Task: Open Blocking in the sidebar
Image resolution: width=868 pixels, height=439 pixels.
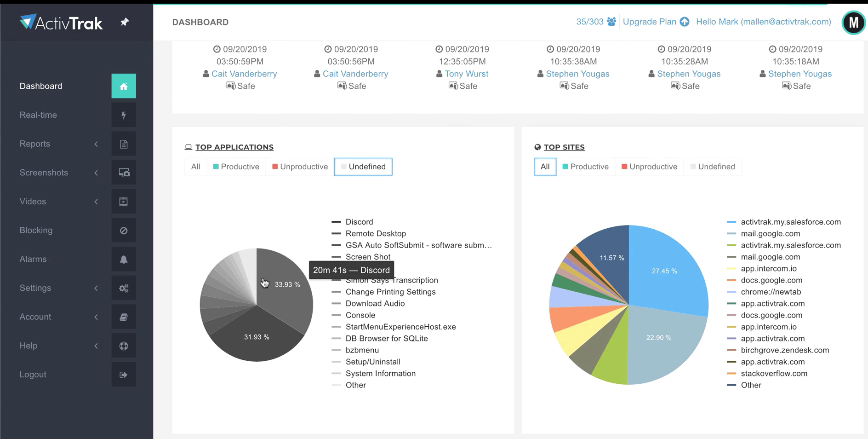Action: tap(36, 231)
